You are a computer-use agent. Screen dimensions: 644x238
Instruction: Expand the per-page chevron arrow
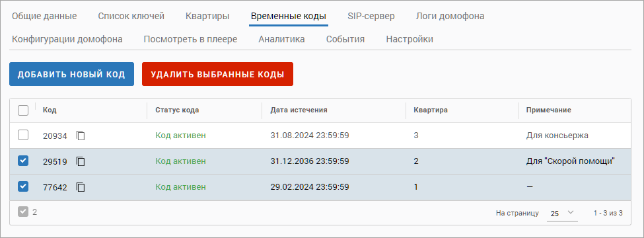coord(571,212)
